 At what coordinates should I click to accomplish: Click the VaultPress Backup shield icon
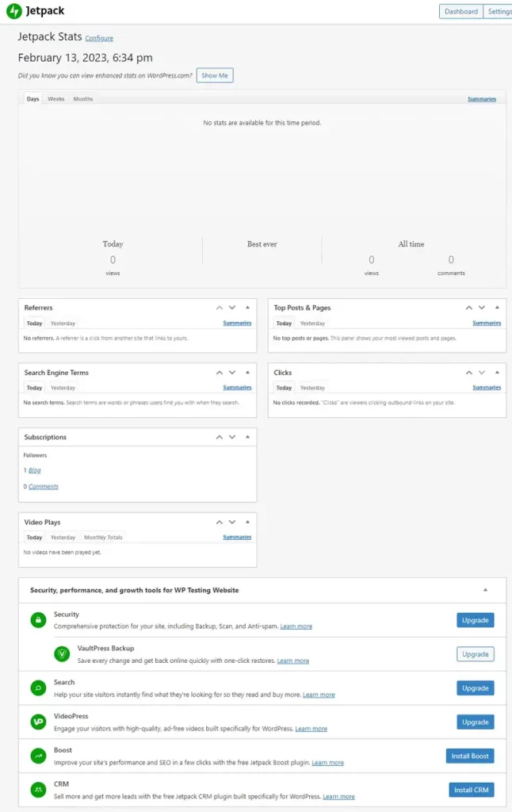62,654
